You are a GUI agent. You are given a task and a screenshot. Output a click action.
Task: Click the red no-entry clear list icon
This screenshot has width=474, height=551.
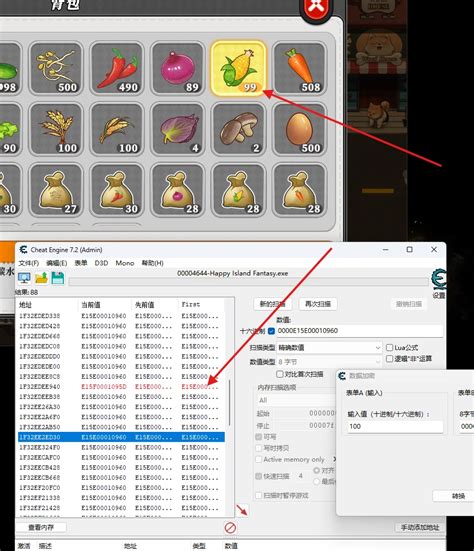(x=230, y=527)
